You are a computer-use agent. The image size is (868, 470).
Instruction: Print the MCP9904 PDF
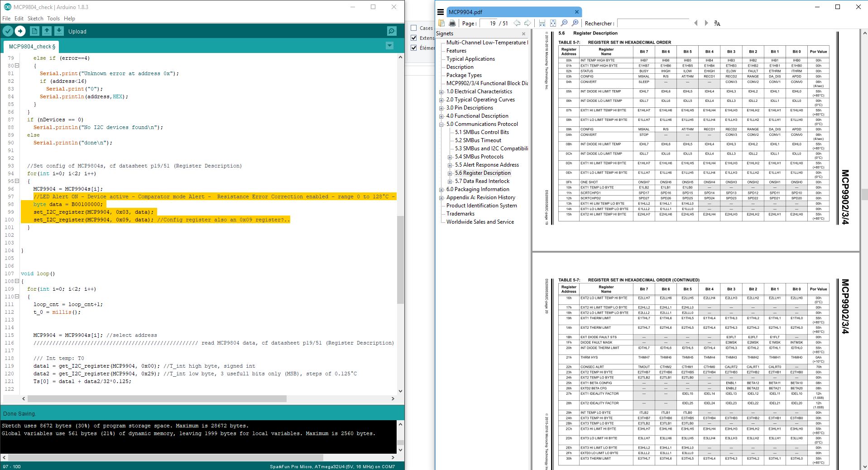[x=452, y=23]
